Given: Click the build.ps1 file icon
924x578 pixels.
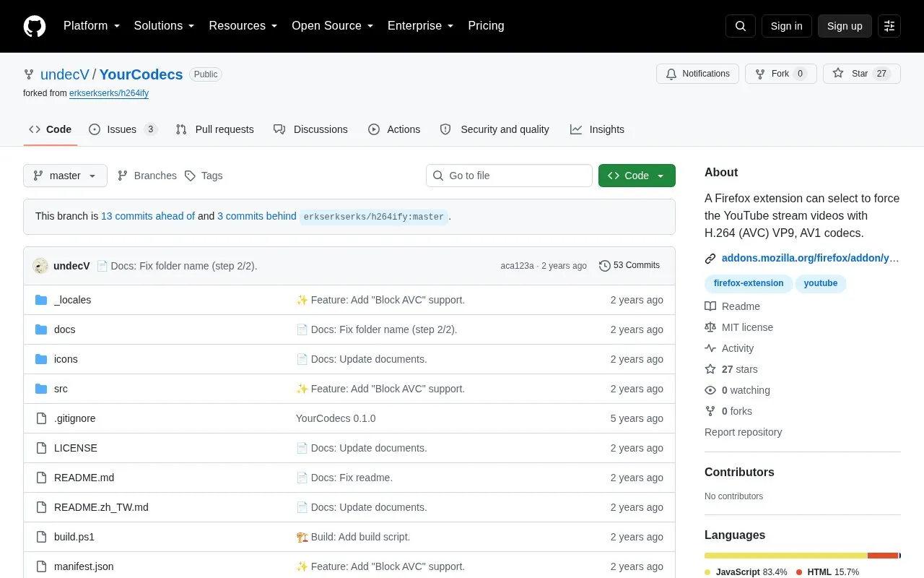Looking at the screenshot, I should point(41,537).
